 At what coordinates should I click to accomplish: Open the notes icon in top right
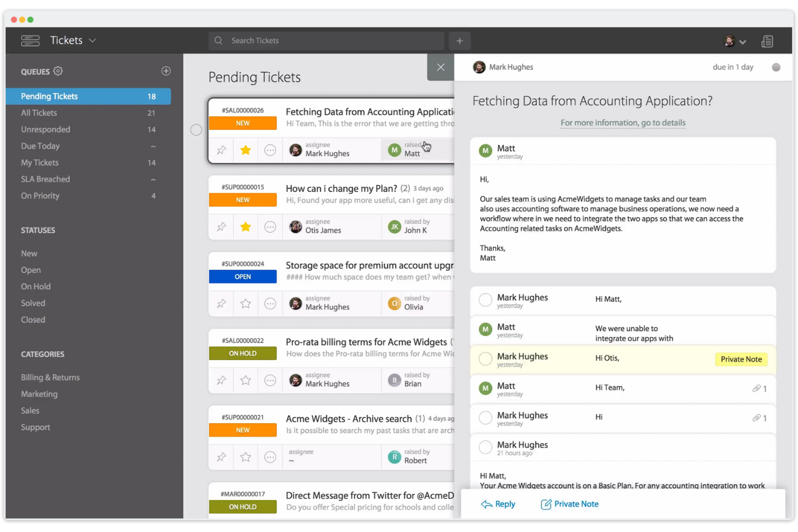767,41
